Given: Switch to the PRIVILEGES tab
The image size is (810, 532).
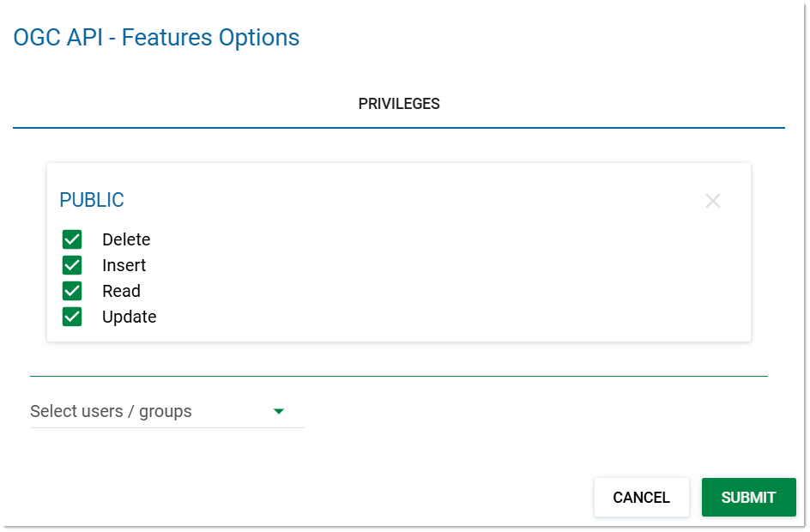Looking at the screenshot, I should coord(399,104).
